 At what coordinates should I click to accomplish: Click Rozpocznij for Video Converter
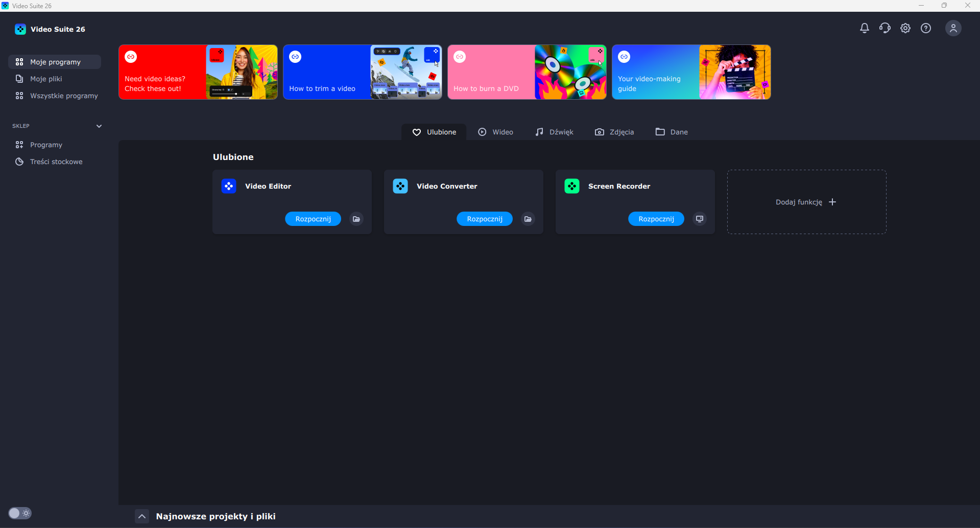tap(485, 219)
